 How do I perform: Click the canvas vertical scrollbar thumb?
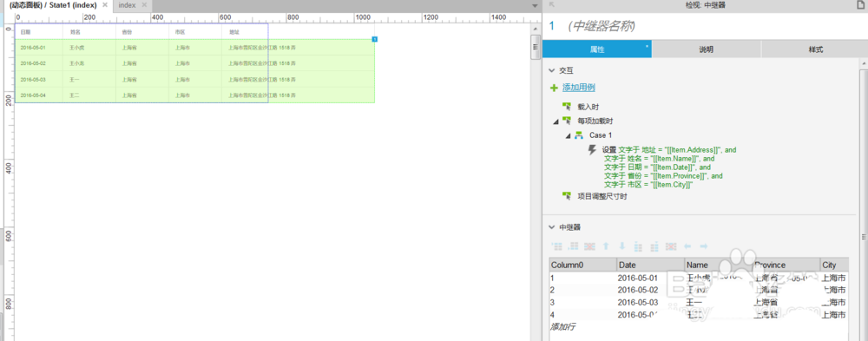pyautogui.click(x=535, y=46)
